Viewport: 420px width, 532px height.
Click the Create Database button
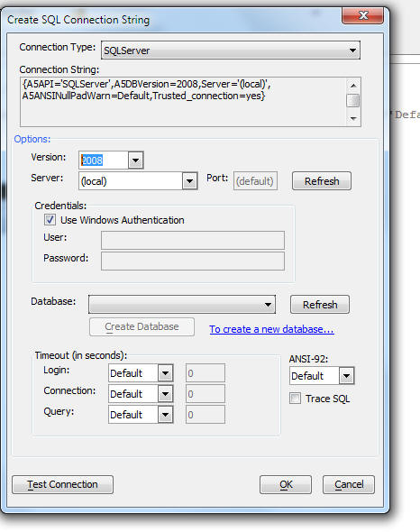[x=142, y=326]
